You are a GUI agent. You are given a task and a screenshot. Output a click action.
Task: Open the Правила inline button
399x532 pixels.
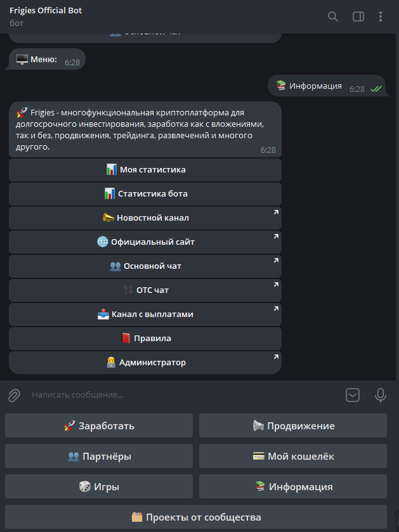(145, 338)
